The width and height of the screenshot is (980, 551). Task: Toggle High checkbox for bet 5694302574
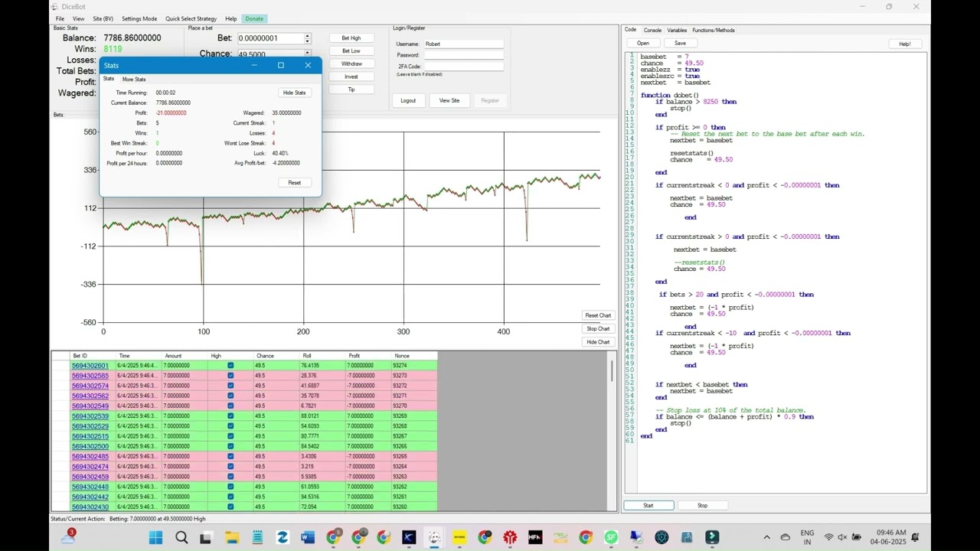pyautogui.click(x=230, y=386)
